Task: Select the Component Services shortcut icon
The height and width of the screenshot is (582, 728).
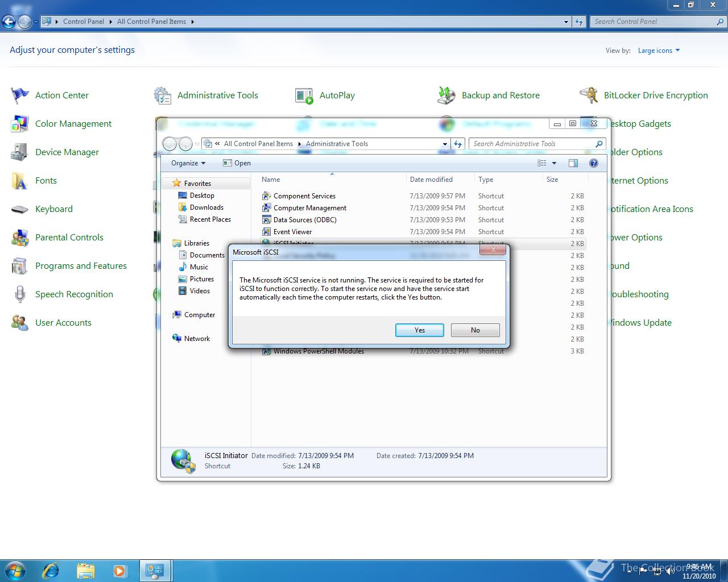Action: 266,196
